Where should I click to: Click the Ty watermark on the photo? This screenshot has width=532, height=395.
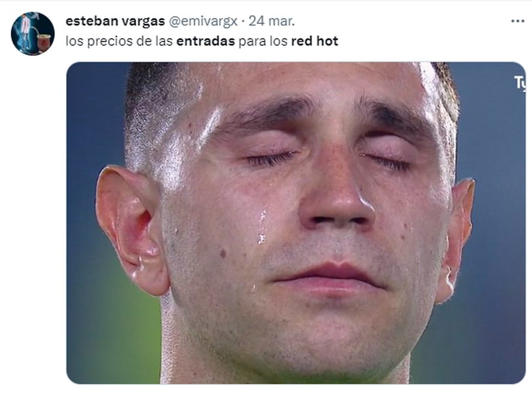[520, 82]
